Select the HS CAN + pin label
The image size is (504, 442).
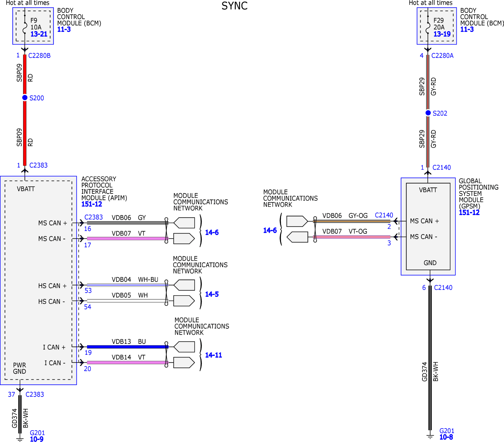(52, 286)
